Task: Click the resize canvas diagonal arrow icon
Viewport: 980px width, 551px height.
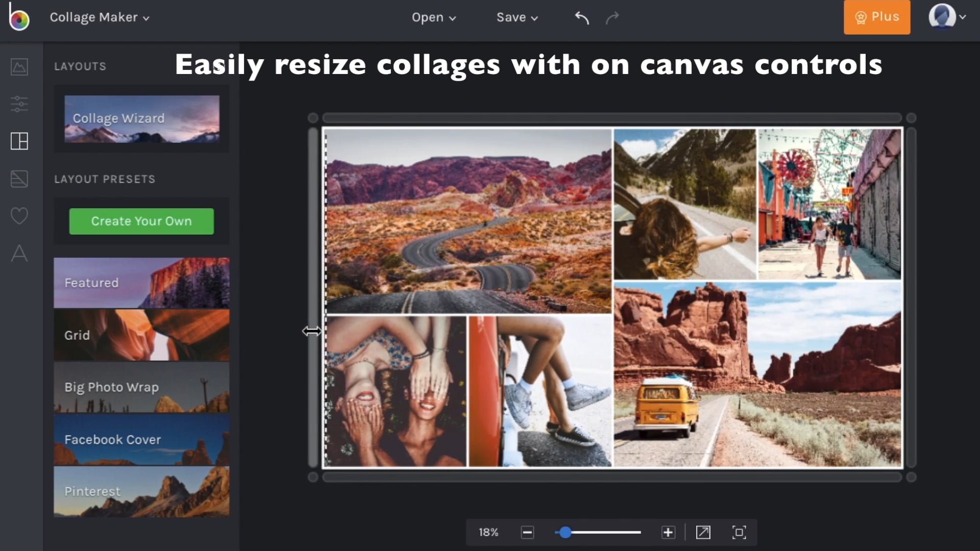Action: pos(703,533)
